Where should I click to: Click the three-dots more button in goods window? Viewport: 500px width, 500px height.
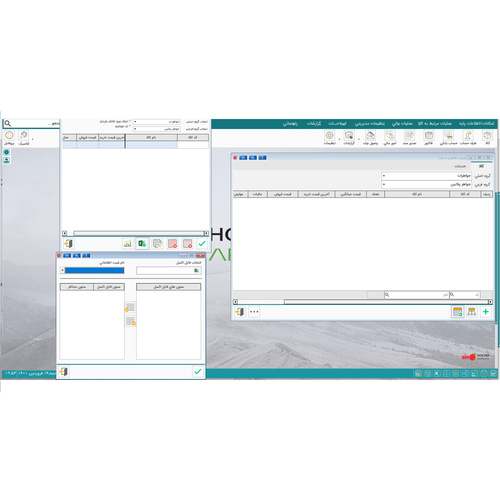[x=254, y=312]
